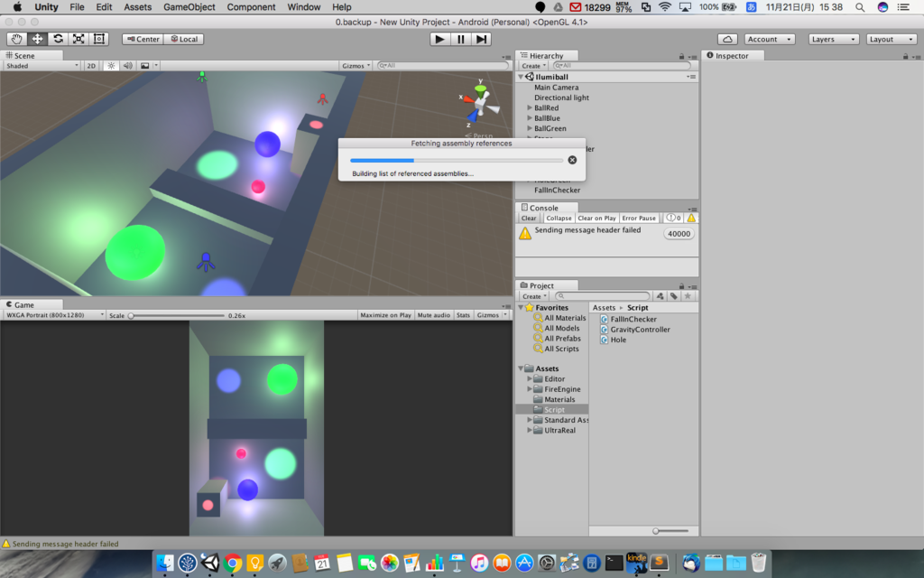Cancel the assembly references progress dialog

[x=572, y=160]
